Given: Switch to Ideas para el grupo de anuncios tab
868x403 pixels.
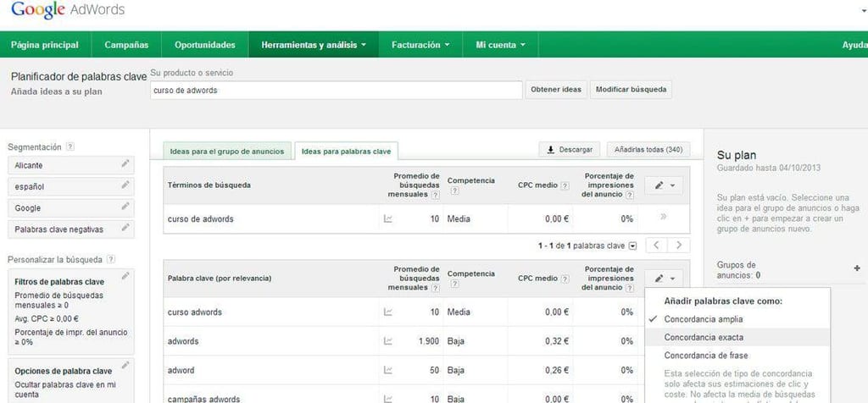Looking at the screenshot, I should (x=227, y=151).
